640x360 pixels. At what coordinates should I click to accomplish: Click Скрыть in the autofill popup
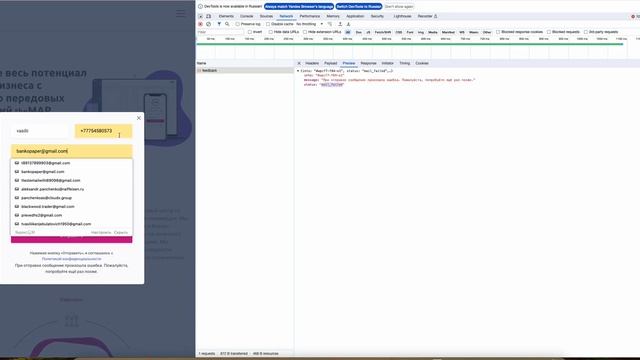[x=121, y=233]
